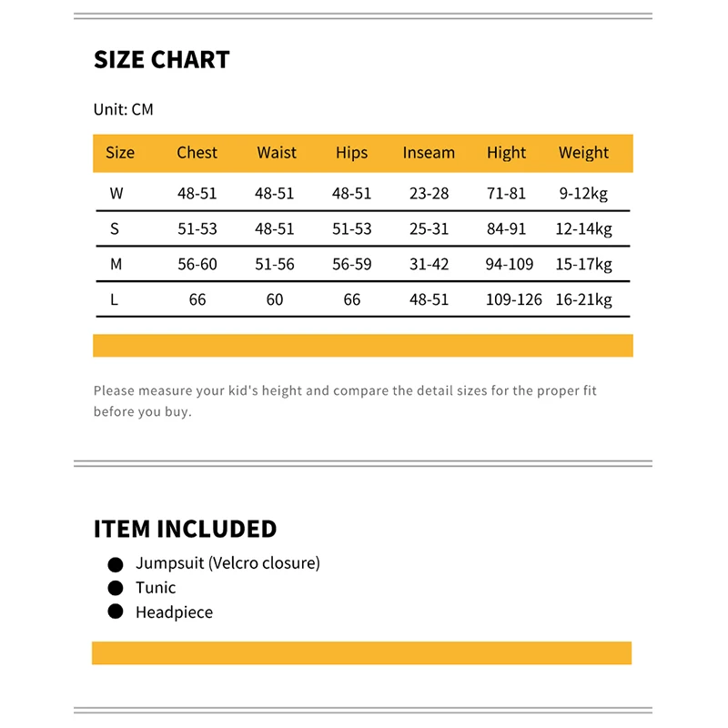728x728 pixels.
Task: Click the Unit: CM label
Action: coord(123,109)
